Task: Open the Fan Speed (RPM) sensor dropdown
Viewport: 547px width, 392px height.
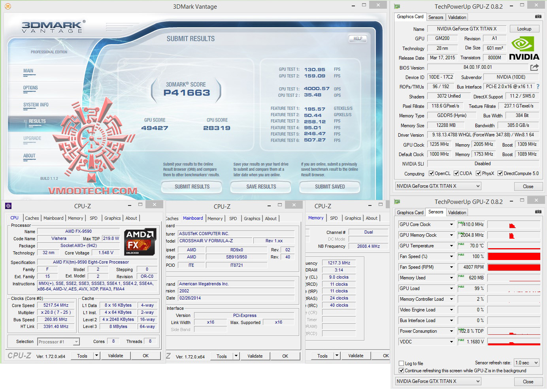Action: coord(451,267)
